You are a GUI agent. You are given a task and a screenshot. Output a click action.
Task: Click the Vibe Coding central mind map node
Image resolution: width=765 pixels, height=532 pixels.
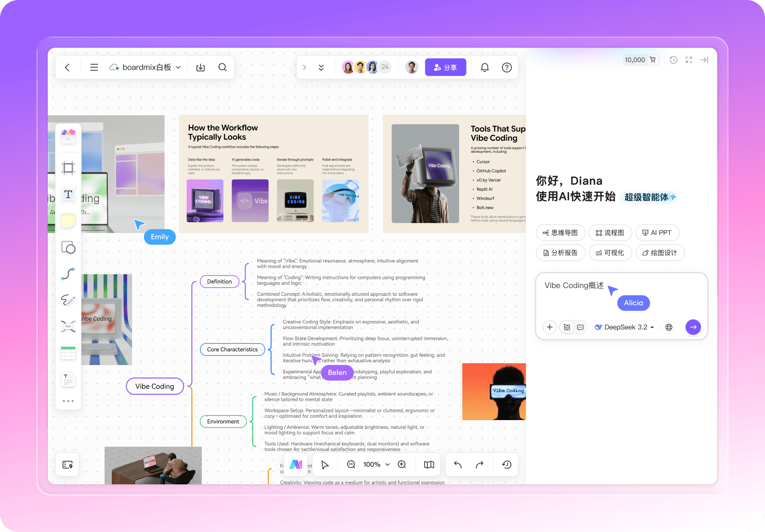[x=155, y=386]
